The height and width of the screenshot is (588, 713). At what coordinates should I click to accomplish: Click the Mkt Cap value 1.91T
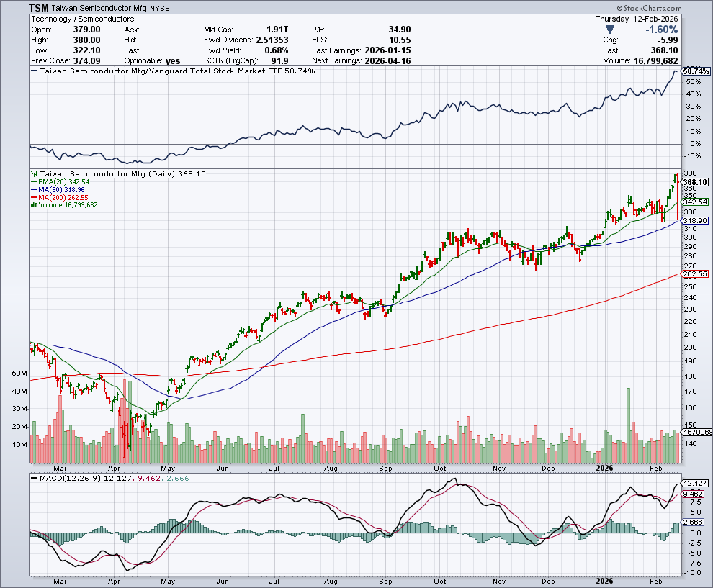(277, 30)
